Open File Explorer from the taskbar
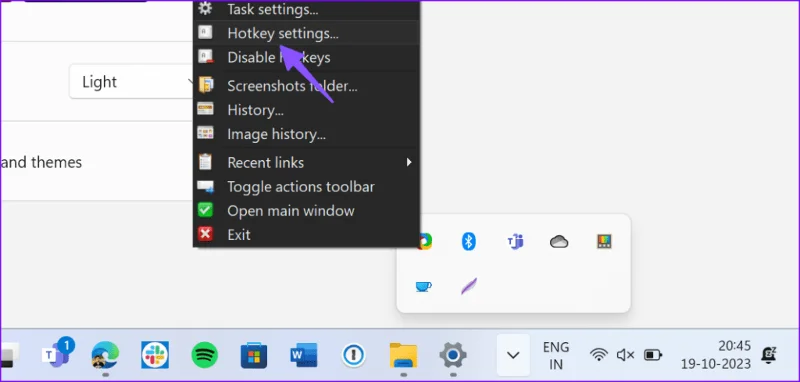 [403, 355]
